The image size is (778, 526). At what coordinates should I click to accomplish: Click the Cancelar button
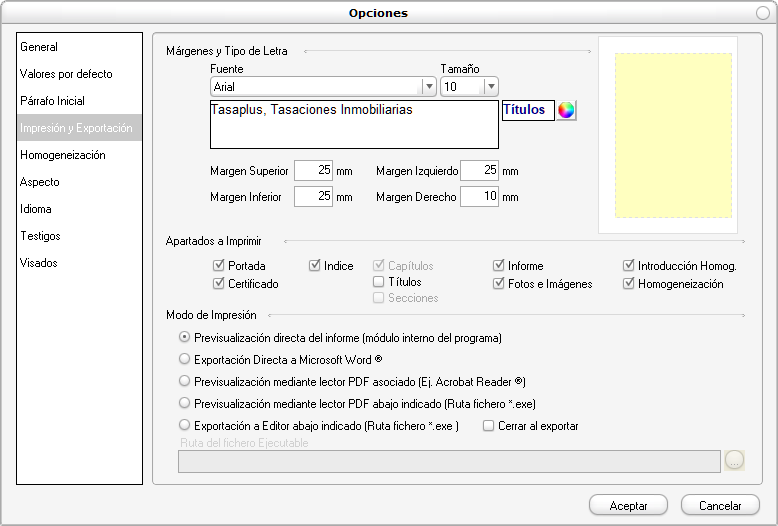(x=719, y=506)
